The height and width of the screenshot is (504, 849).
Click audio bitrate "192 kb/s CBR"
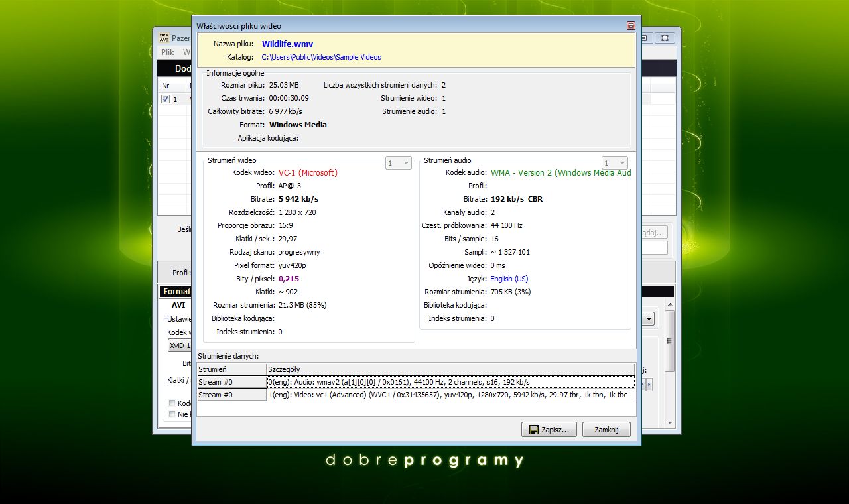tap(517, 199)
